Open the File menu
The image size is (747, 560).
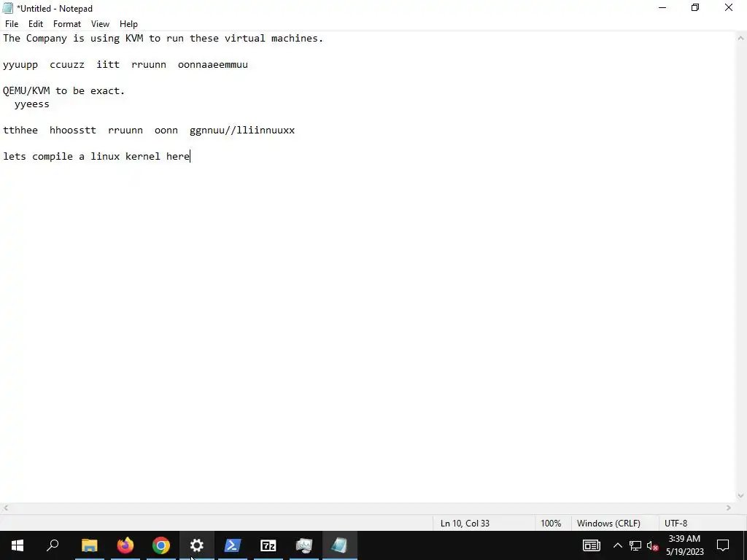pos(12,24)
